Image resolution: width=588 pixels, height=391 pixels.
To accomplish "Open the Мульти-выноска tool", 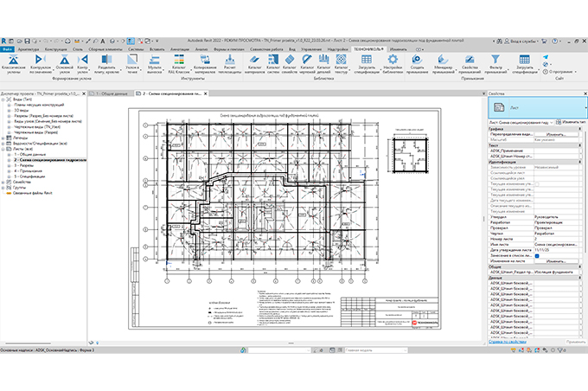I will 156,61.
